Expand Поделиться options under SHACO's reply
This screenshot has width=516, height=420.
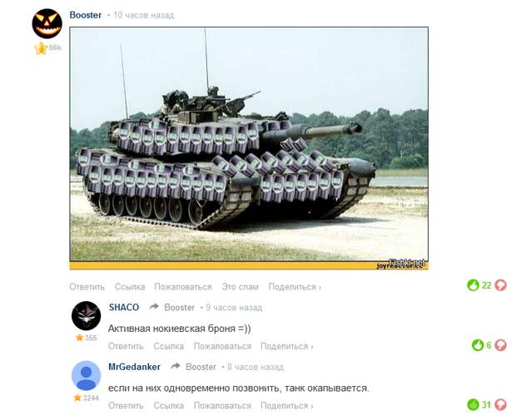286,346
